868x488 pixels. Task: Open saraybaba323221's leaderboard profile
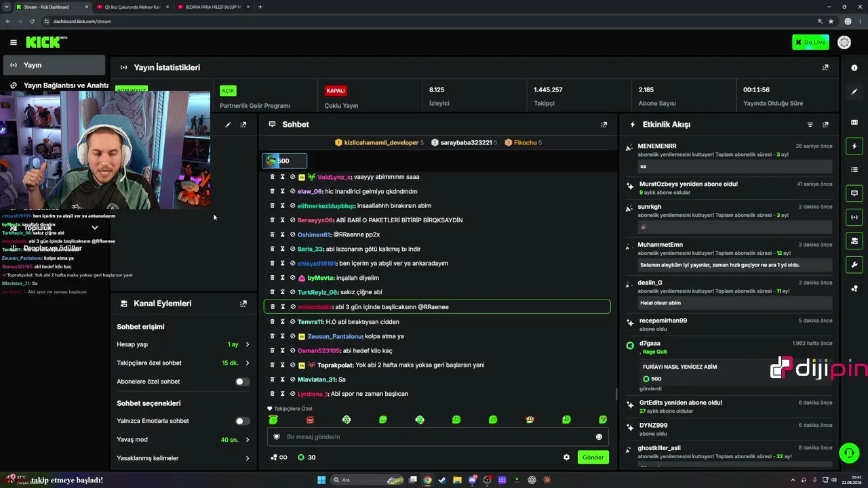(x=464, y=143)
